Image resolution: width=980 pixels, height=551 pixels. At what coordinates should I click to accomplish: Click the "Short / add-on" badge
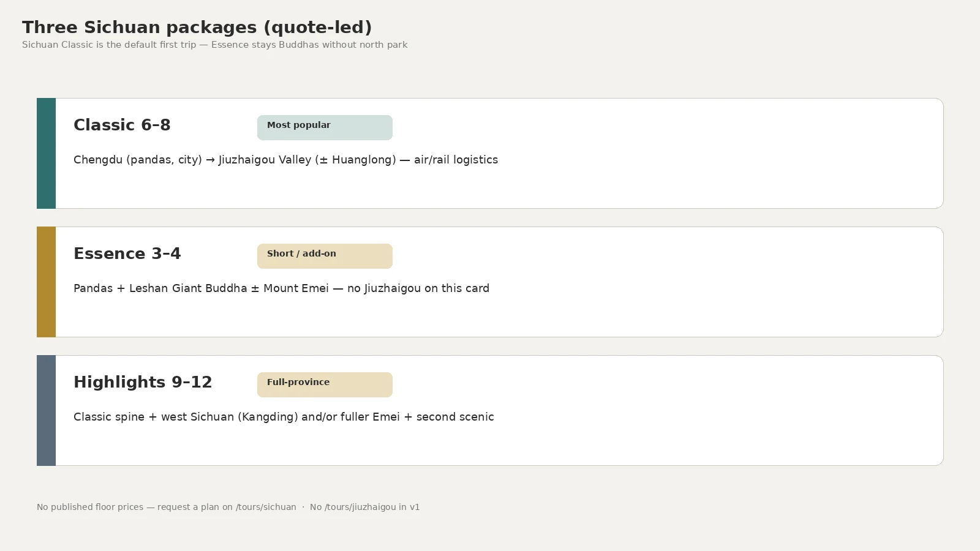click(325, 256)
